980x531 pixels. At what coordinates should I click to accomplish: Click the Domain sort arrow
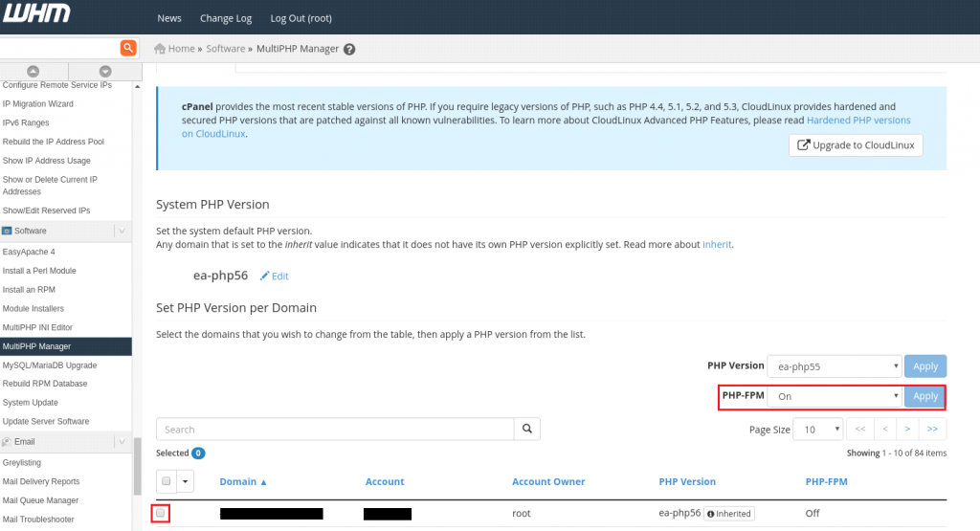[x=264, y=482]
